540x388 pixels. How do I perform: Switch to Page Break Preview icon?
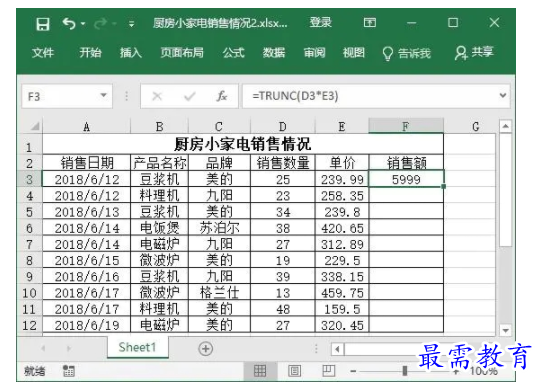[x=328, y=371]
